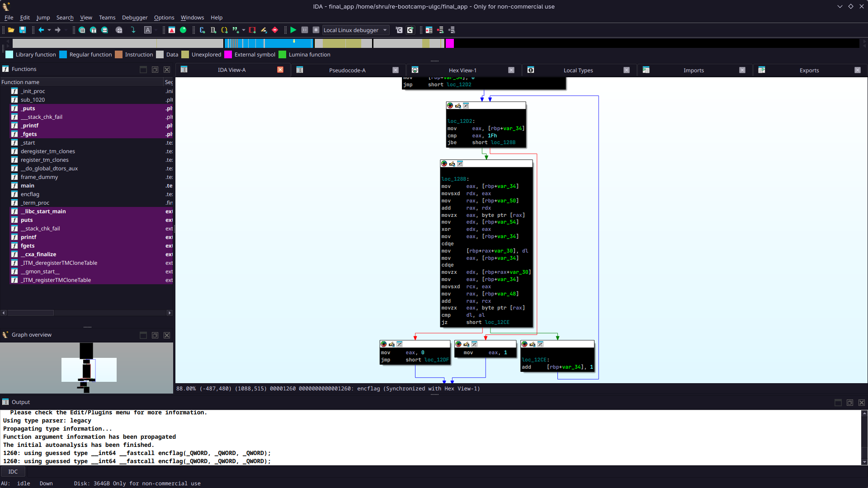This screenshot has height=488, width=868.
Task: Switch to the Exports tab
Action: coord(809,70)
